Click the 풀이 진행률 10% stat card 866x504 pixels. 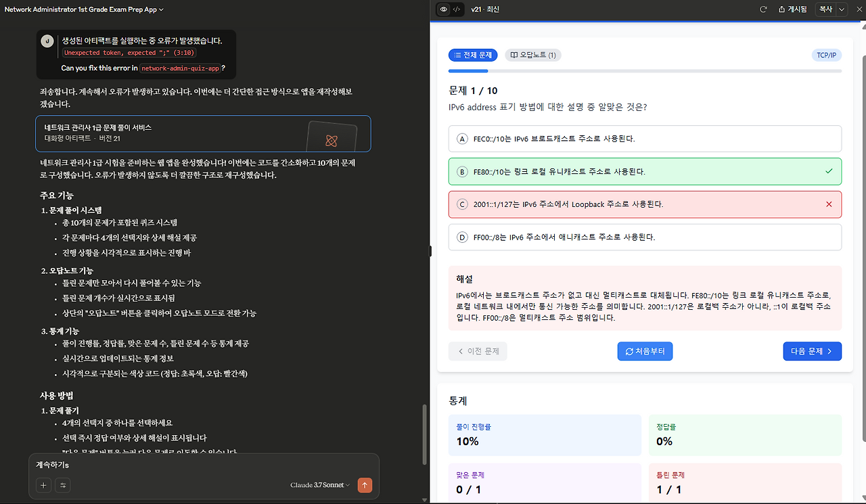545,435
